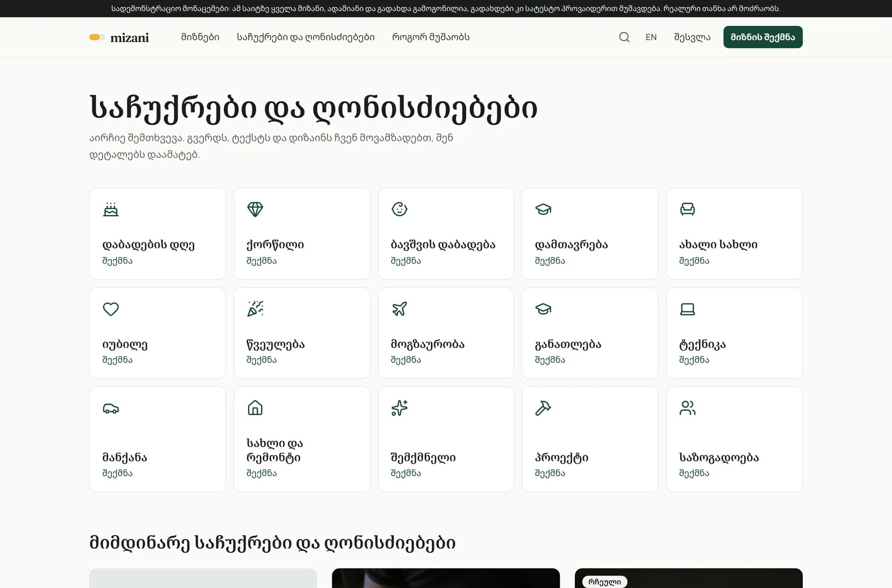This screenshot has width=892, height=588.
Task: Click graduation cap icon on განათლება card
Action: (x=543, y=308)
